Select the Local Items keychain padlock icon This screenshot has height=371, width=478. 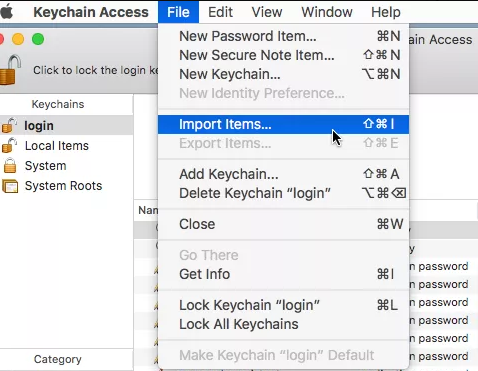click(9, 145)
